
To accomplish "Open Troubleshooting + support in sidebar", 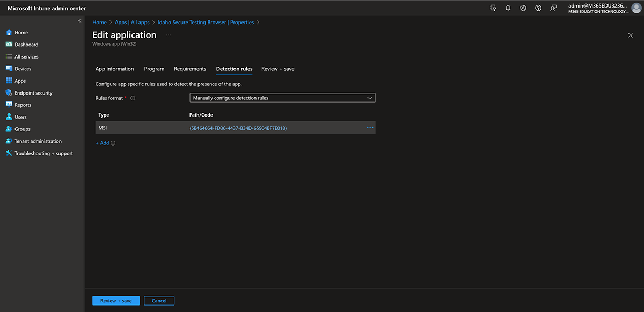I will coord(43,154).
